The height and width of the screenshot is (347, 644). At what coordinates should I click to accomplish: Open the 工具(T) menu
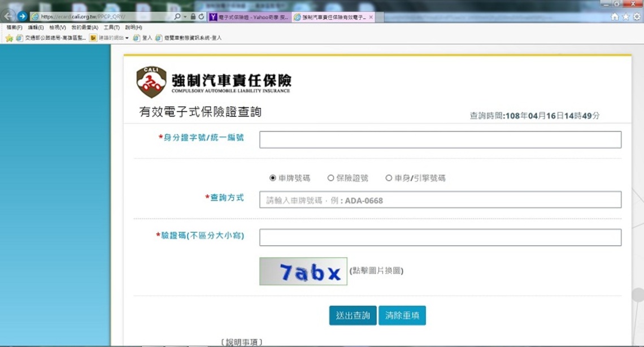point(111,28)
